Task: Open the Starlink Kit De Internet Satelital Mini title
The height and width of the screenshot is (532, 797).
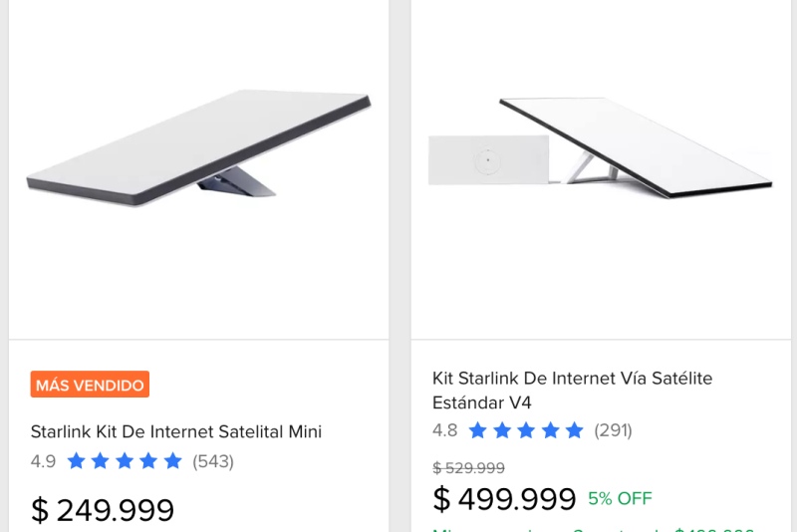Action: click(176, 431)
